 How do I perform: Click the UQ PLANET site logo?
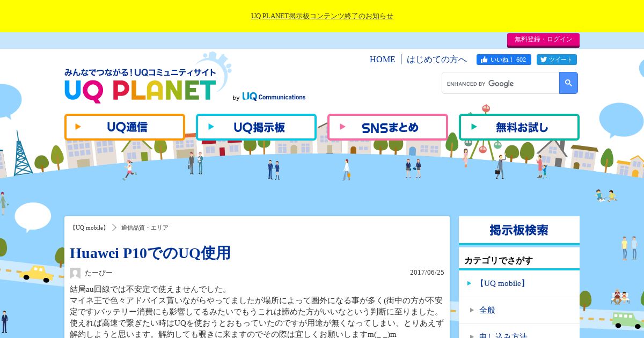(141, 85)
